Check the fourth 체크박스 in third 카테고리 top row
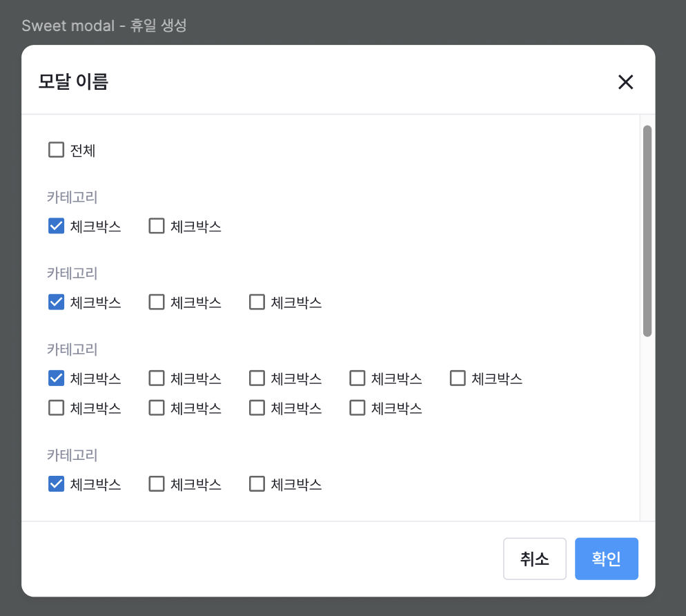Viewport: 686px width, 616px height. pyautogui.click(x=357, y=378)
